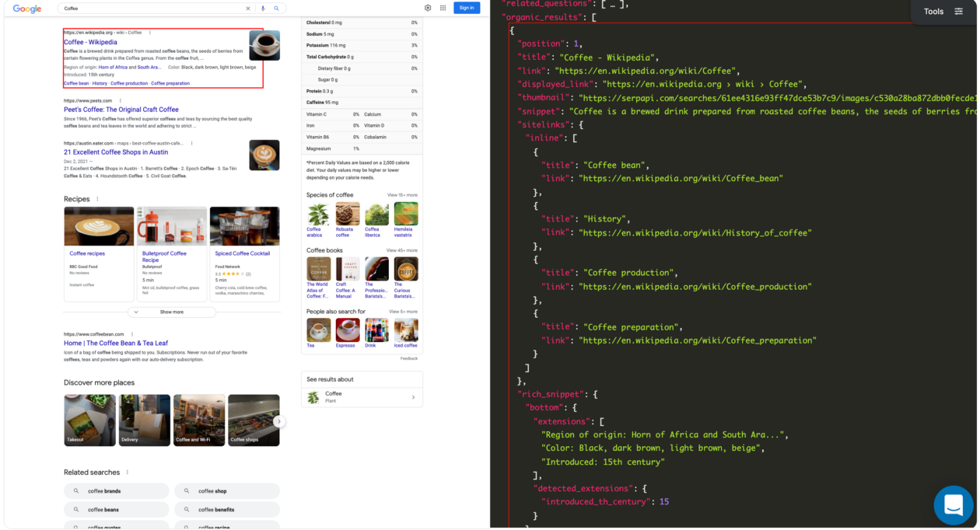Expand recipes with the Show more button
The width and height of the screenshot is (980, 530).
coord(172,312)
